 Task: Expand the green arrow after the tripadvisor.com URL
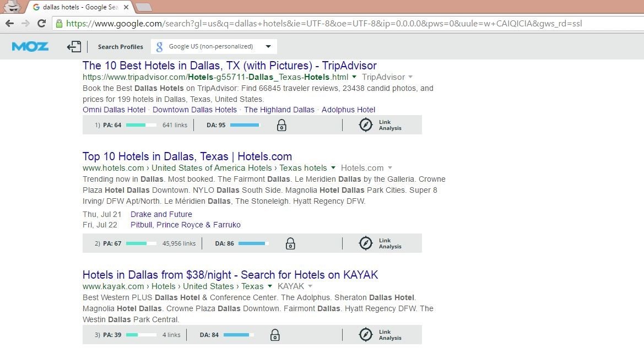pyautogui.click(x=354, y=77)
